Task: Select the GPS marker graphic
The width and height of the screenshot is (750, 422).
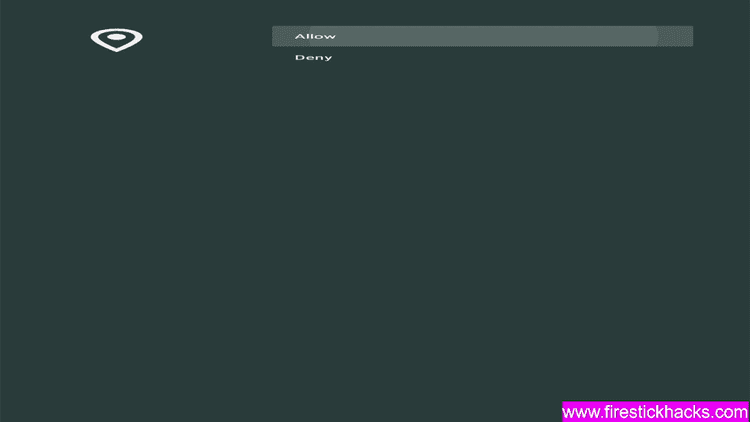Action: pos(116,40)
